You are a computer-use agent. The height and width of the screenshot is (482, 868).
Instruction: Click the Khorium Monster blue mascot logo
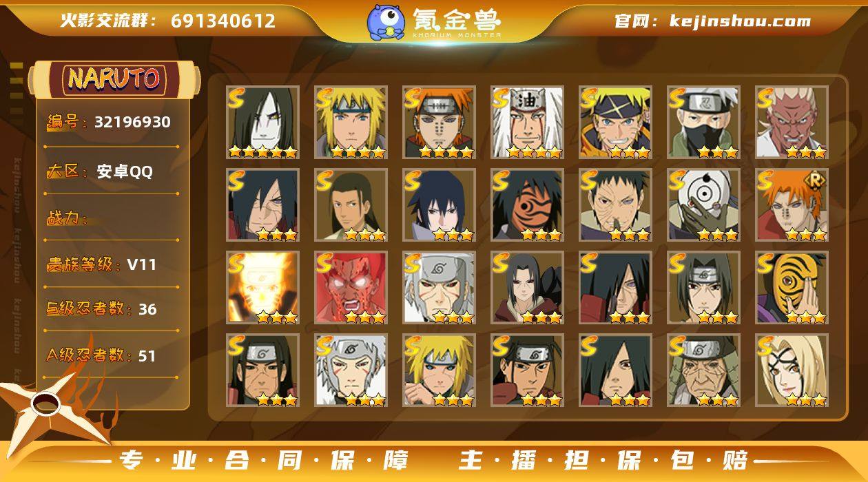[386, 22]
